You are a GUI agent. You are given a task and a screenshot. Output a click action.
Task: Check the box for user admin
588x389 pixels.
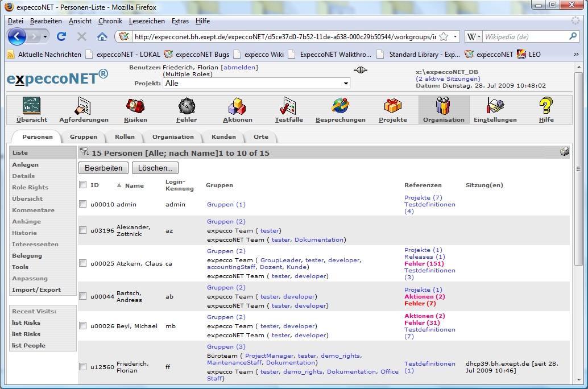pyautogui.click(x=83, y=204)
